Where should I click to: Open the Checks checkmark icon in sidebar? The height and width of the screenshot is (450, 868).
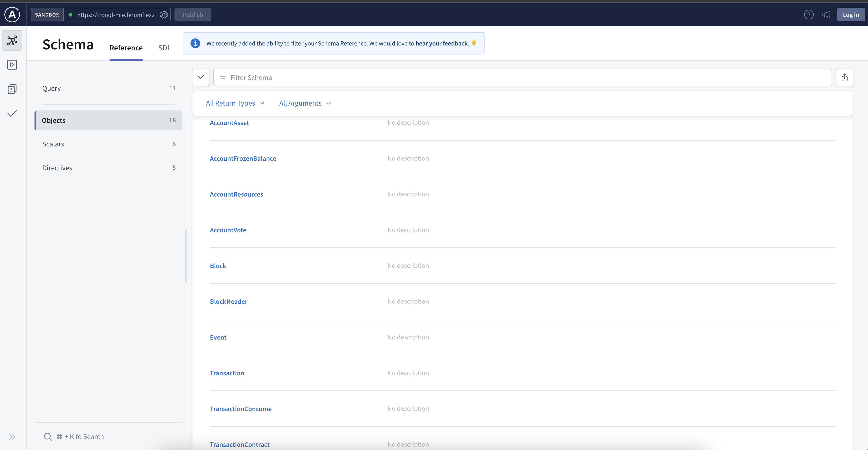tap(12, 113)
